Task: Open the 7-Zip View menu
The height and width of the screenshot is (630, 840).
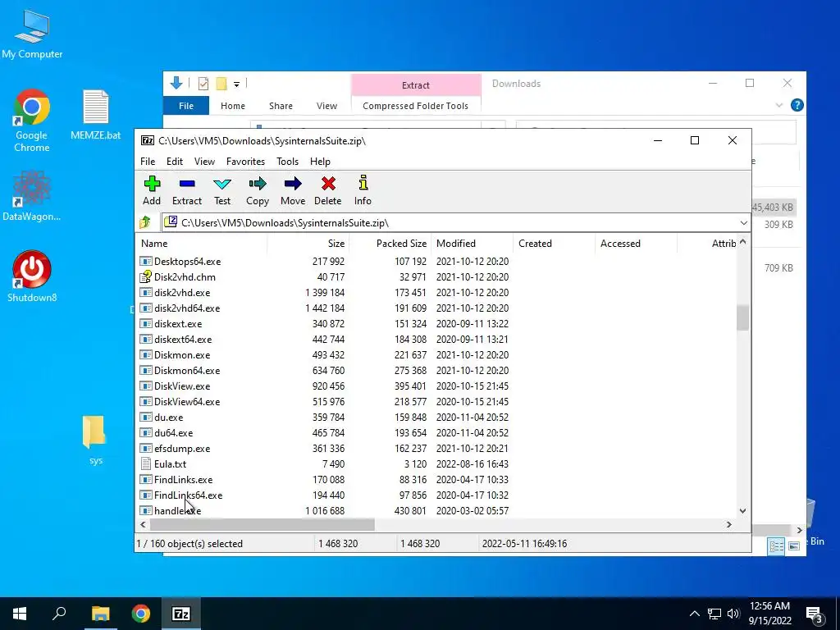Action: [x=204, y=162]
